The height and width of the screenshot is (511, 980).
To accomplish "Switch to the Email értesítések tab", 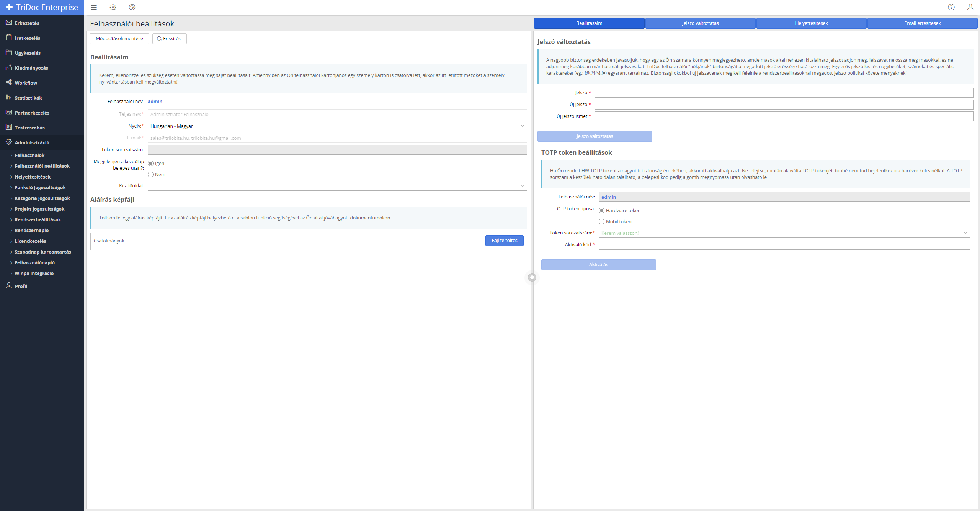I will click(x=922, y=23).
